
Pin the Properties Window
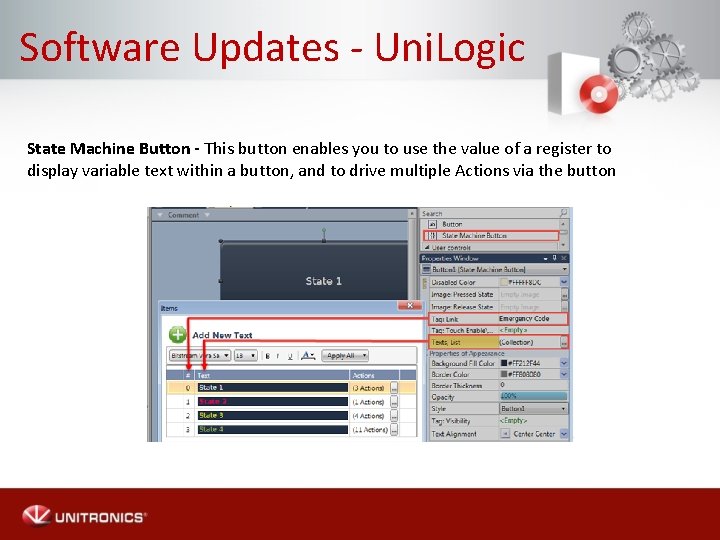(554, 258)
